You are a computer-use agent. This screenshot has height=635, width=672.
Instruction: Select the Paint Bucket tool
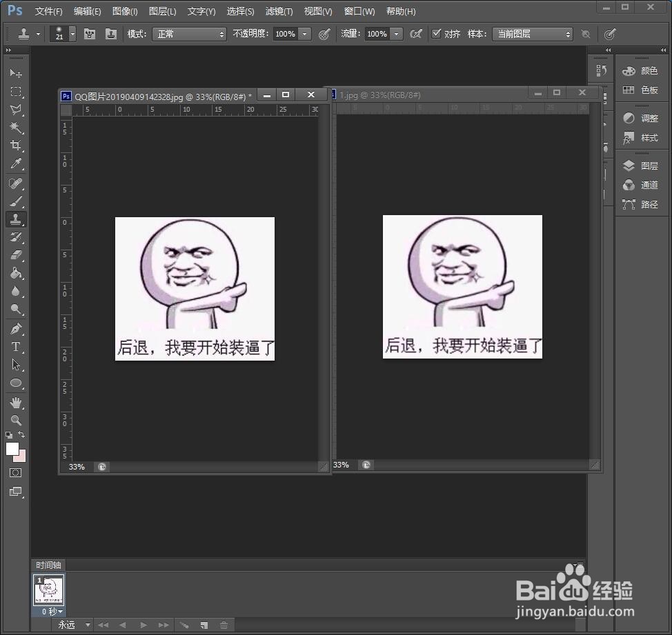16,273
